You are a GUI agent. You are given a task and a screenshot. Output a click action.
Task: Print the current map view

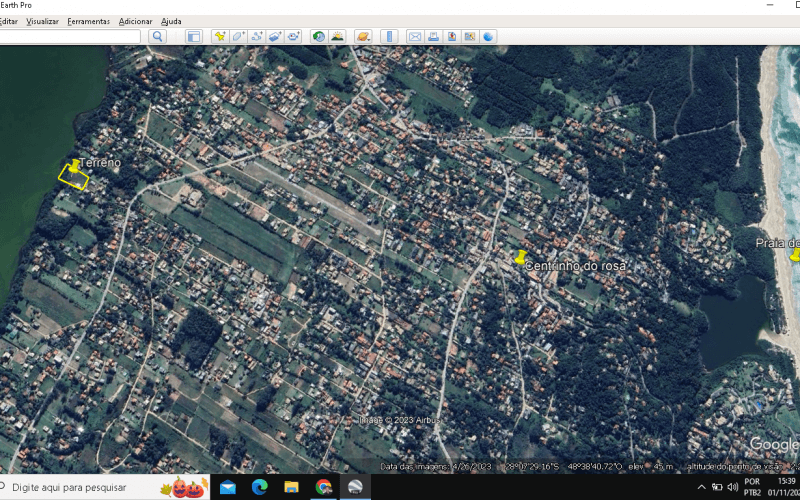434,36
